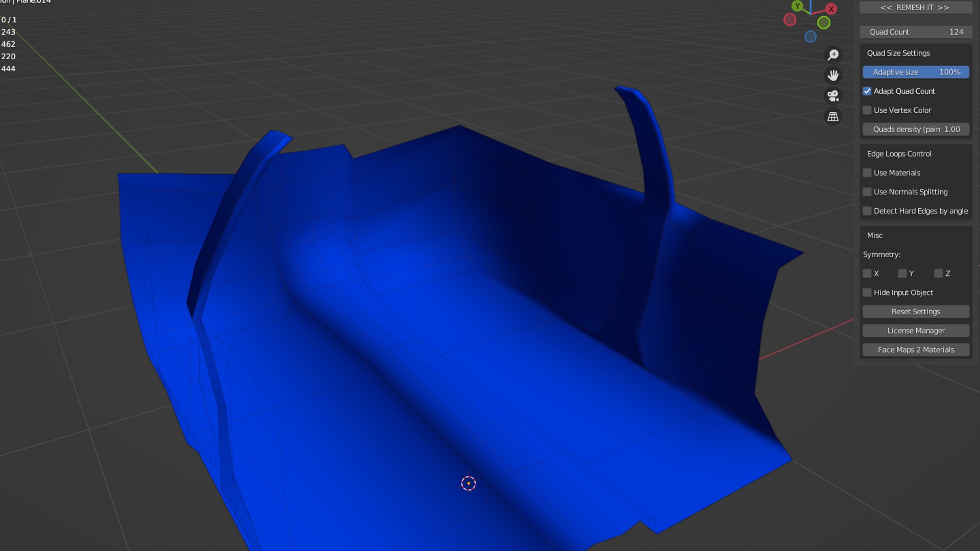
Task: Click the zoom viewport magnifier icon
Action: 833,55
